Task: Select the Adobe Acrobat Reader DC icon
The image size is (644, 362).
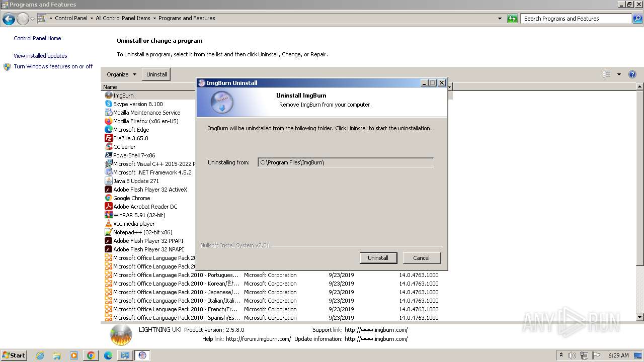Action: click(x=108, y=207)
